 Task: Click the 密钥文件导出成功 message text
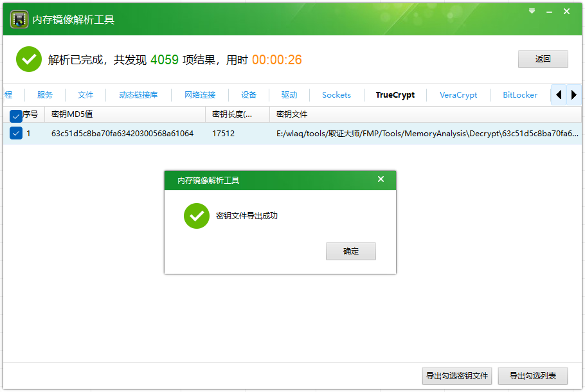coord(247,216)
